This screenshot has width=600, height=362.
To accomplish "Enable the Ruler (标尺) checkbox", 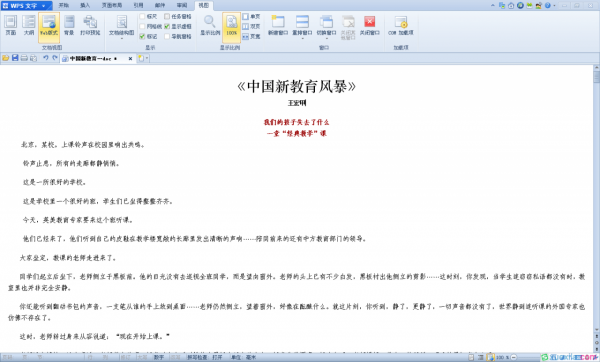I will click(142, 16).
